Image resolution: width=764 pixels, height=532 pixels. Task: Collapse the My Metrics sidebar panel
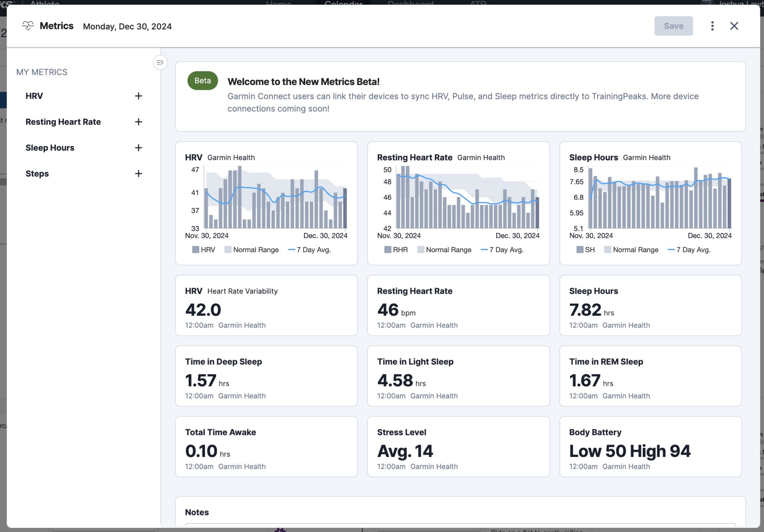[x=160, y=62]
